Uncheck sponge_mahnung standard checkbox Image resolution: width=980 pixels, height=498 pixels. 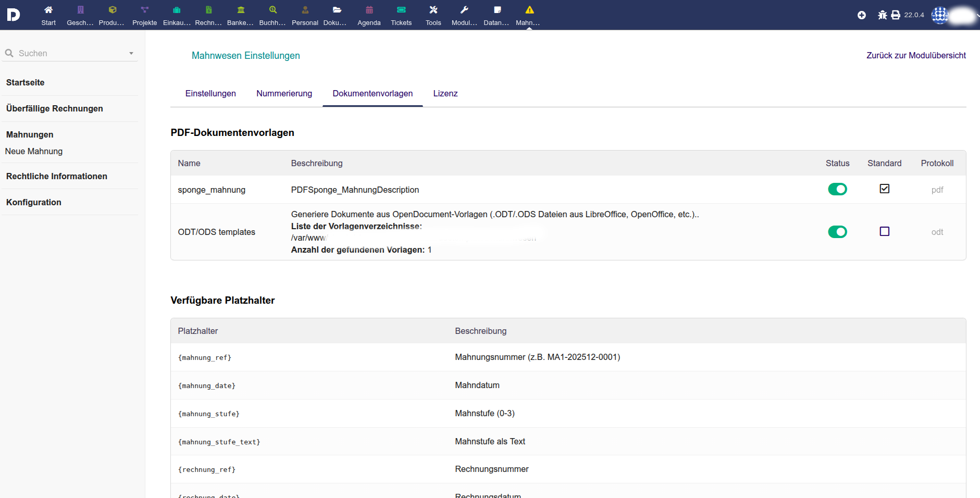pyautogui.click(x=884, y=189)
